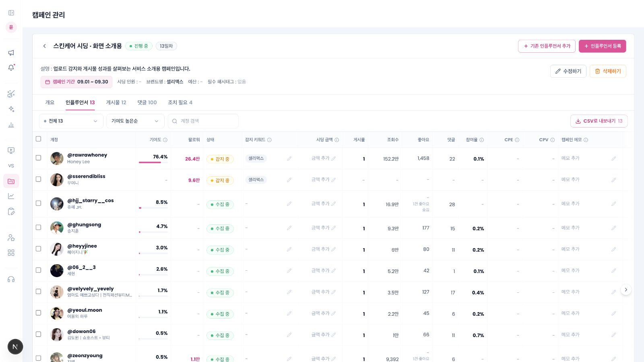Click the 인플루언서 등록 button
The image size is (644, 362).
602,46
